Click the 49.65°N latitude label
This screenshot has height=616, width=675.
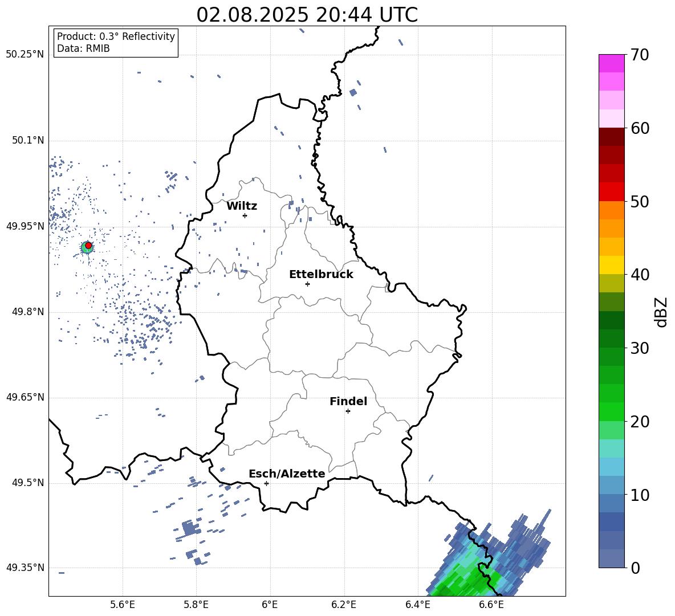pyautogui.click(x=25, y=397)
